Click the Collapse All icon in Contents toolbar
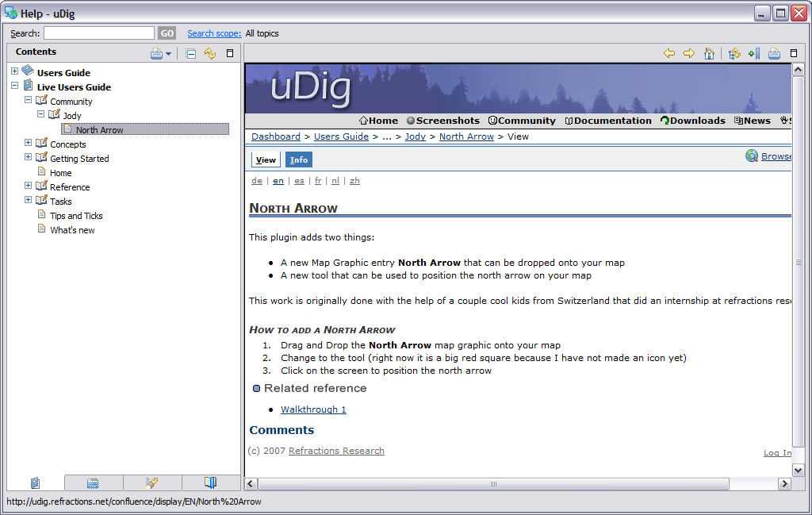Screen dimensions: 812x515 pos(190,53)
